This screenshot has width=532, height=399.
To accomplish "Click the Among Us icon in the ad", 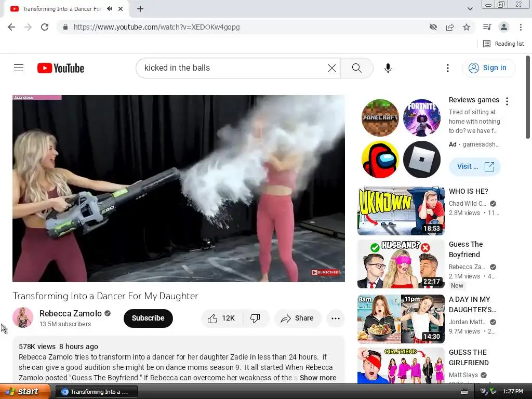I will (x=380, y=159).
